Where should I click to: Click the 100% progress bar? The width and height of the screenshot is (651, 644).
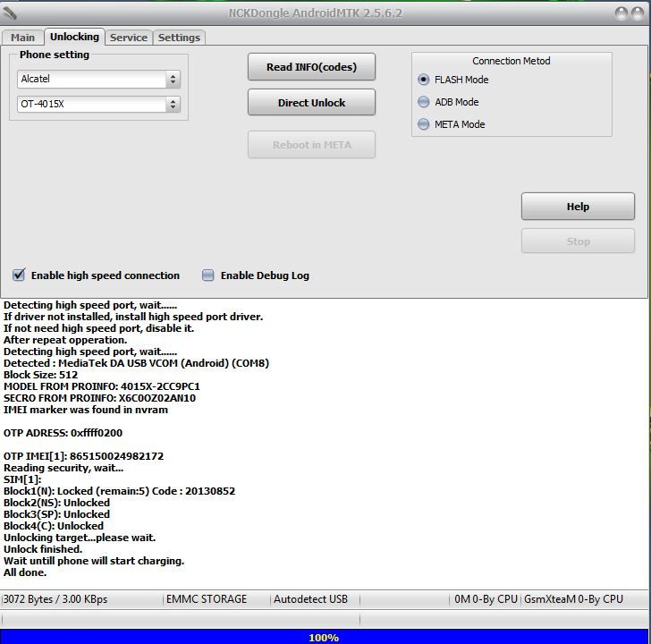[324, 637]
